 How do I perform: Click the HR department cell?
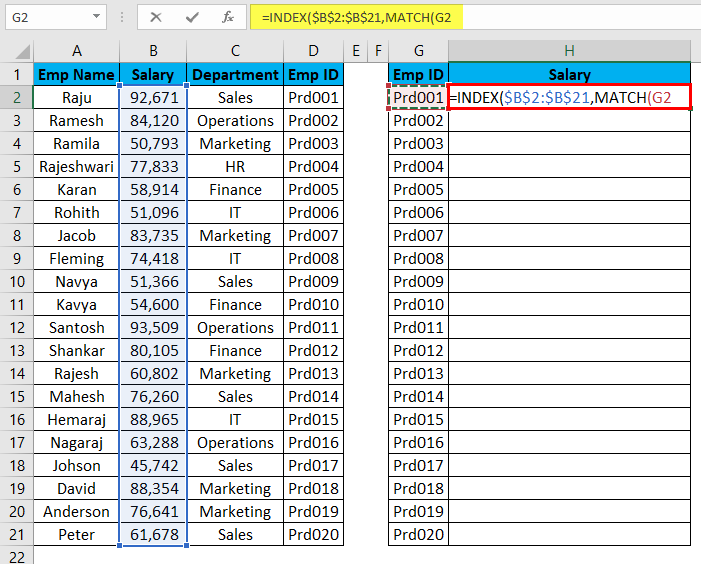[x=235, y=167]
